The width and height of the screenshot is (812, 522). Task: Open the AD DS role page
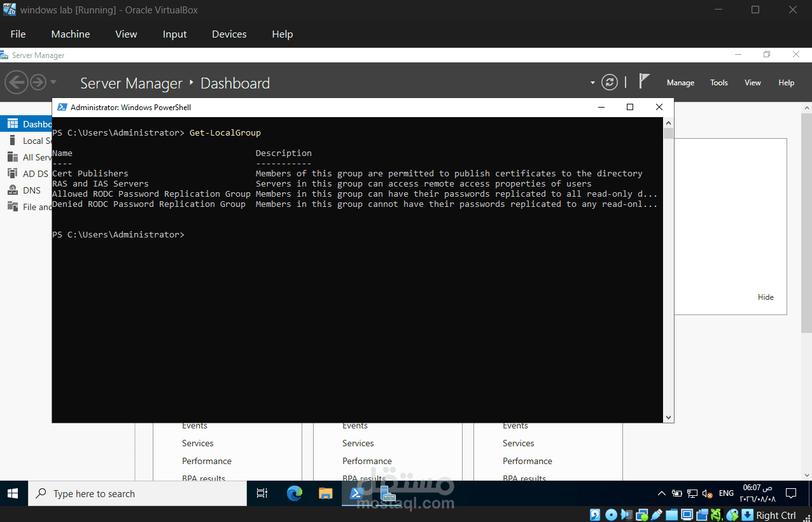pos(26,174)
